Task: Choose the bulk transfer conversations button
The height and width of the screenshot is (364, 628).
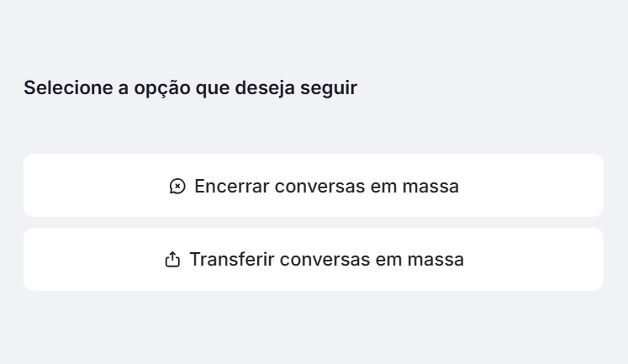Action: (x=313, y=260)
